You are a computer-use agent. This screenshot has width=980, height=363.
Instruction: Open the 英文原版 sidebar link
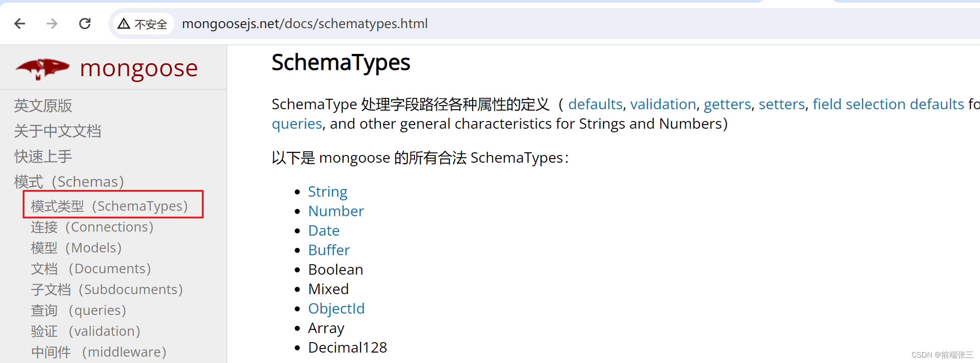(x=43, y=106)
